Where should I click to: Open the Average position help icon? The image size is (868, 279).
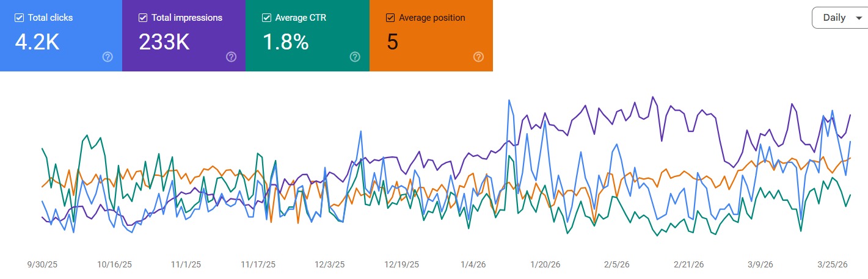click(x=478, y=57)
